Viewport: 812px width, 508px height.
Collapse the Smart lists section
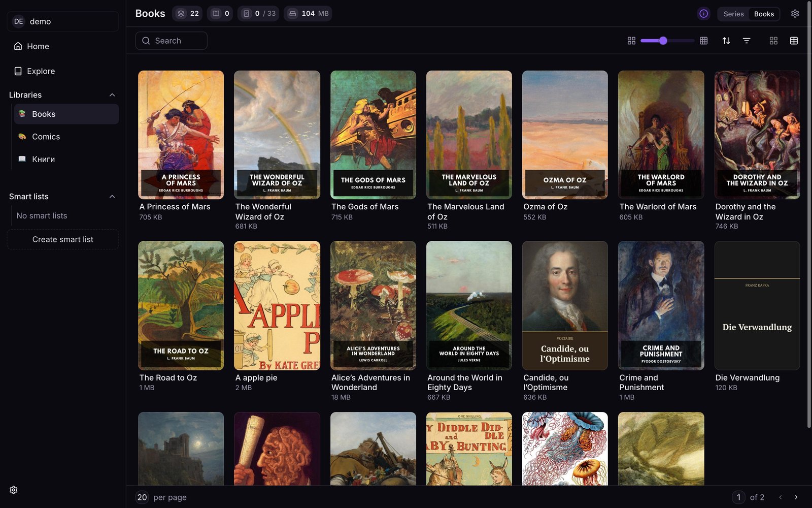point(112,197)
